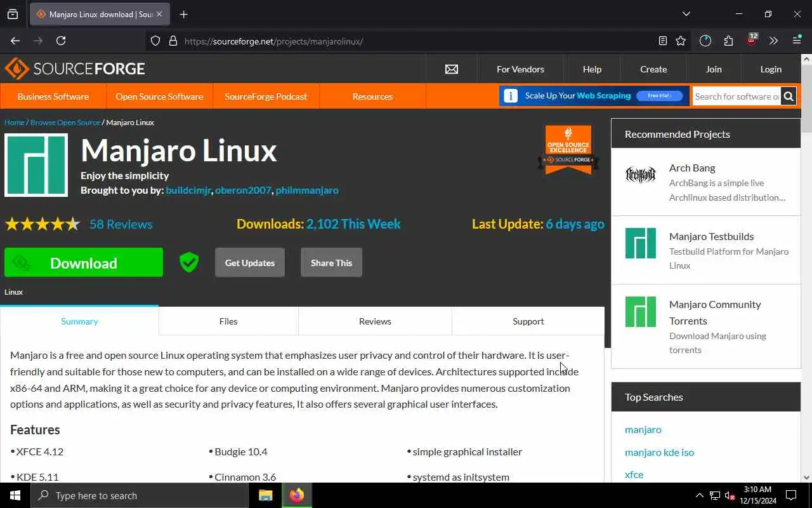
Task: Click the muted volume tray icon
Action: coord(730,495)
